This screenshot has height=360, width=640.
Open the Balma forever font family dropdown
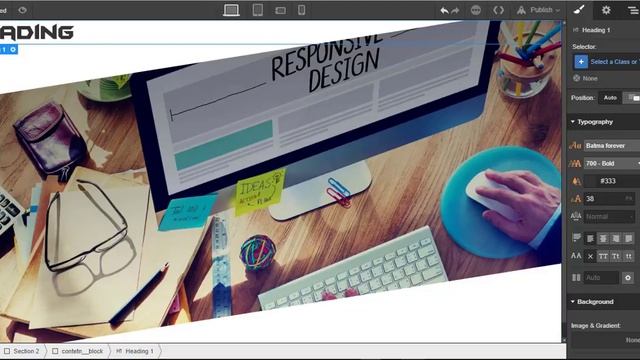coord(611,146)
